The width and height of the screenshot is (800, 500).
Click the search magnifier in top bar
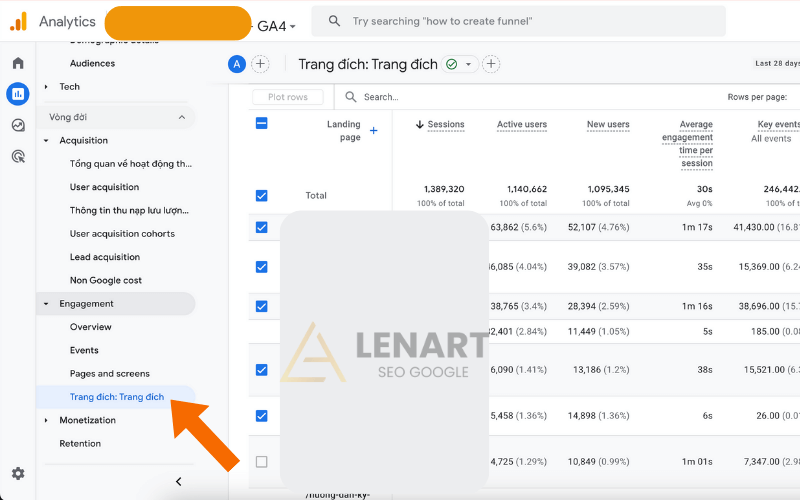[x=334, y=21]
